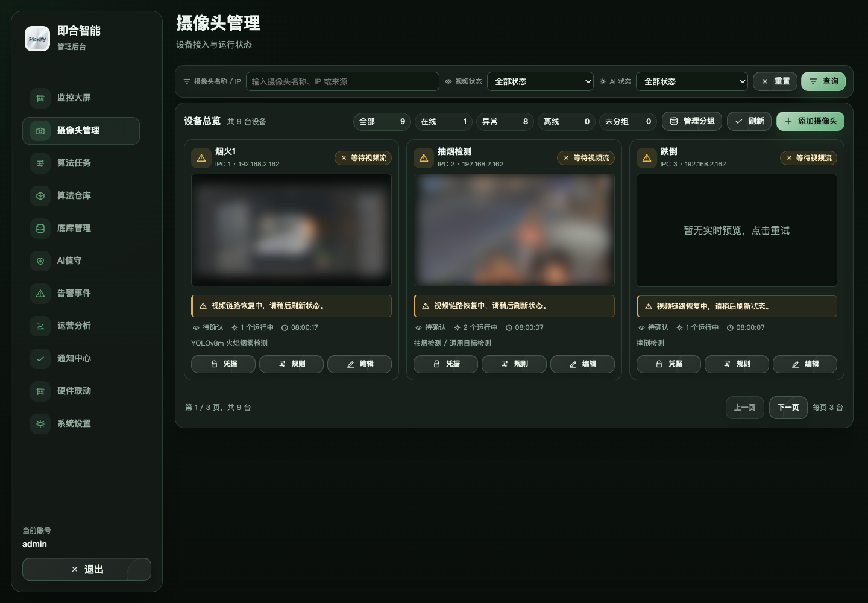The height and width of the screenshot is (603, 868).
Task: Open the 抽烟检测 video preview thumbnail
Action: click(514, 230)
